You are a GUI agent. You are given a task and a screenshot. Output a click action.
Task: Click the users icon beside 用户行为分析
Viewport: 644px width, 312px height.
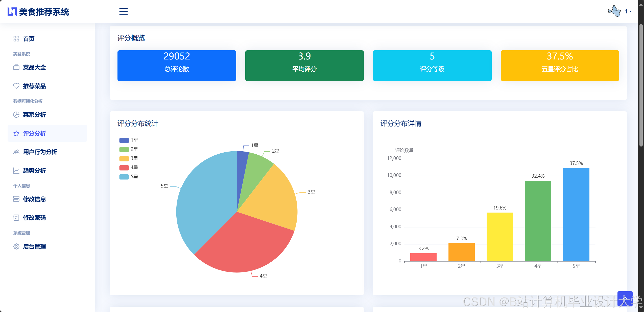[16, 152]
